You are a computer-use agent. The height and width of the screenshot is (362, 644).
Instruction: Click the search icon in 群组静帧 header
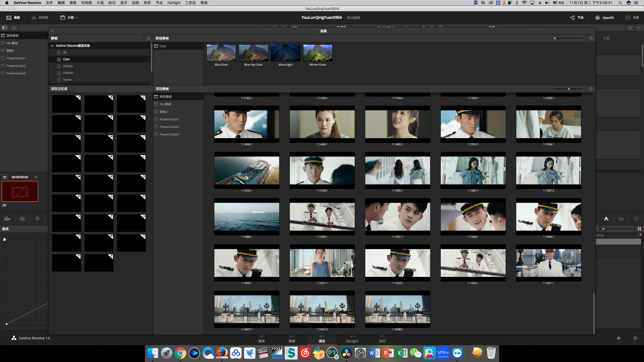pos(591,38)
